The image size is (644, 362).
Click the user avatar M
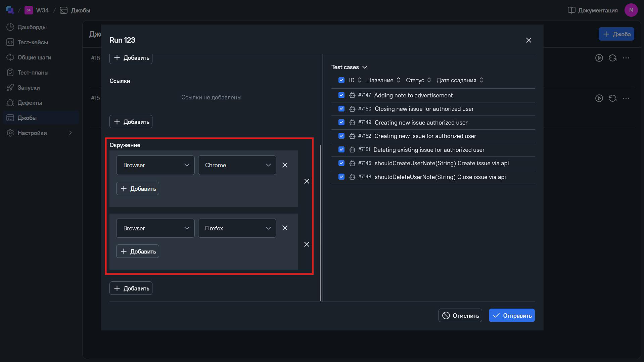tap(631, 10)
